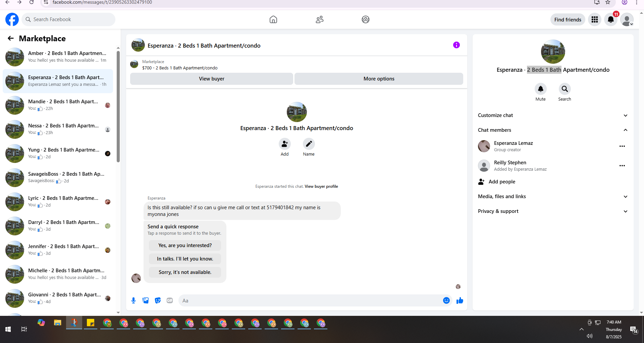Open the taskbar clock and calendar
644x343 pixels.
614,329
